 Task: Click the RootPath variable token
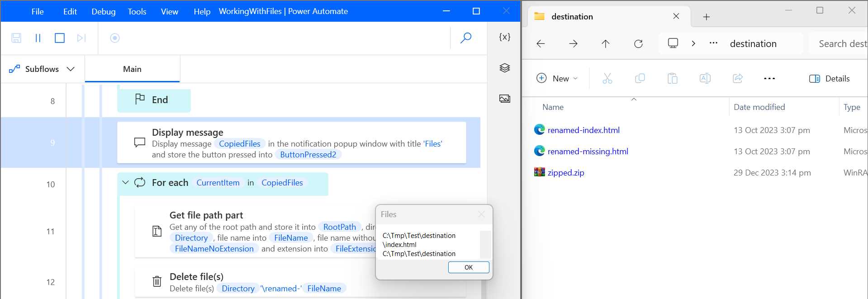pos(340,227)
